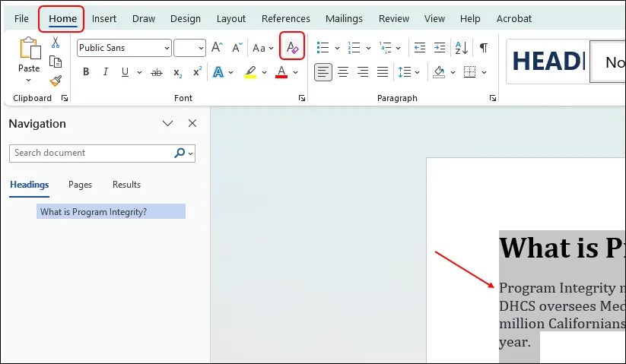Apply borders with the Borders icon

pyautogui.click(x=469, y=72)
